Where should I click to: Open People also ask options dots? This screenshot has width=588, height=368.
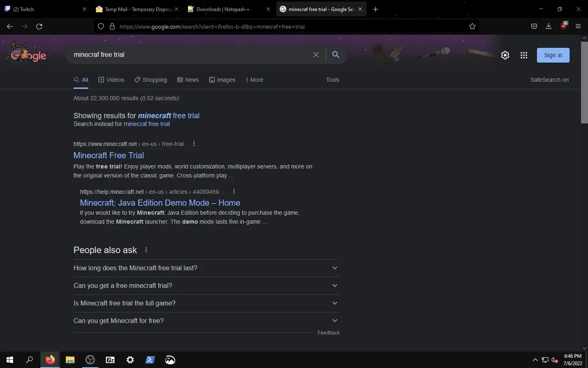tap(146, 250)
